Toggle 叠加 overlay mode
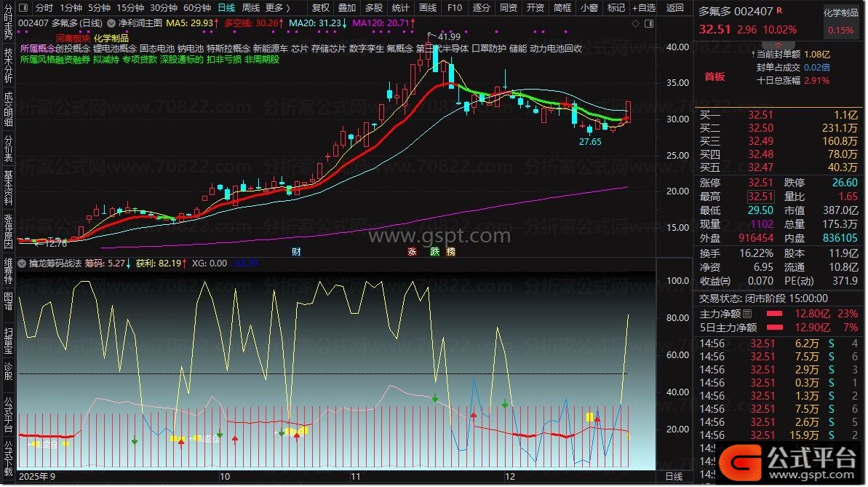The width and height of the screenshot is (868, 487). pos(347,8)
